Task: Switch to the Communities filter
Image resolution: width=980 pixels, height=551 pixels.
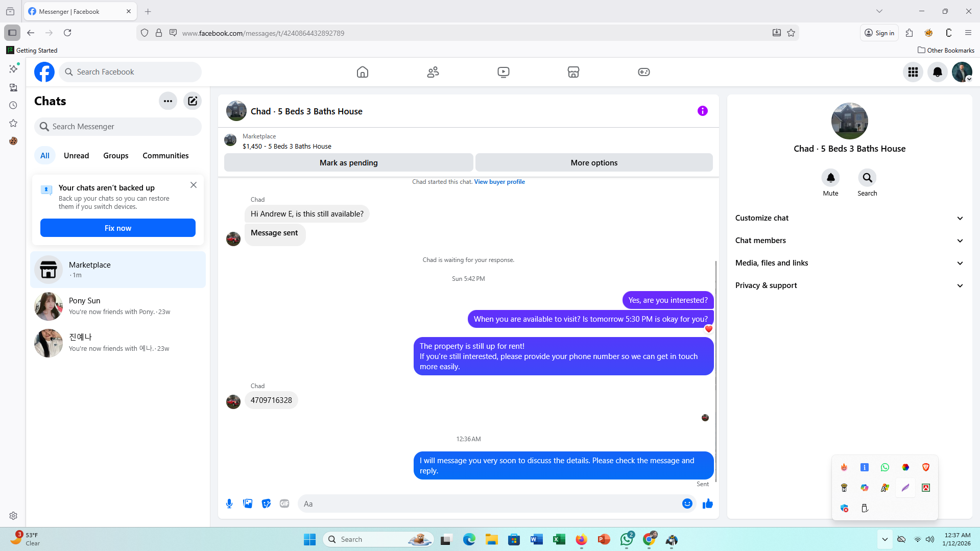Action: (x=165, y=156)
